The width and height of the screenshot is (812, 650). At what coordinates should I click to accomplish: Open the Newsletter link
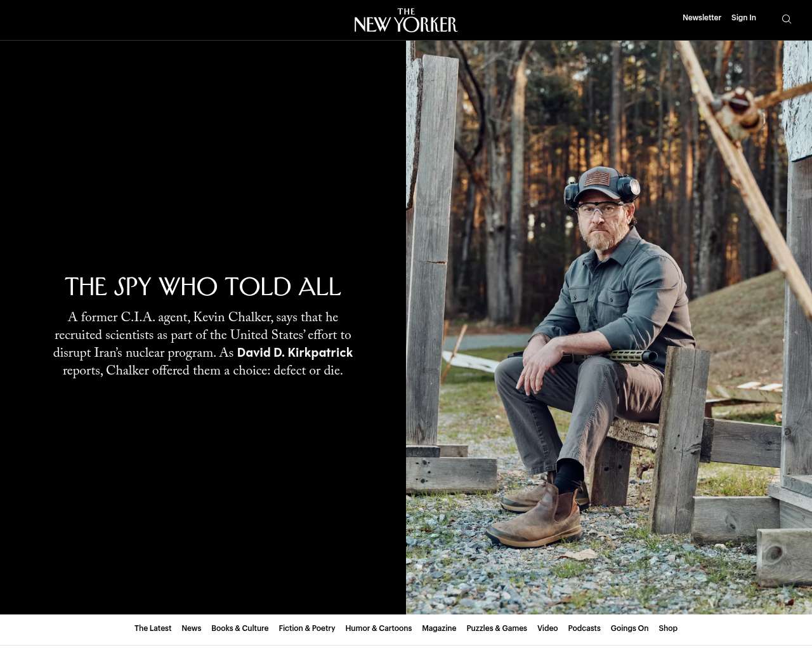pyautogui.click(x=702, y=18)
